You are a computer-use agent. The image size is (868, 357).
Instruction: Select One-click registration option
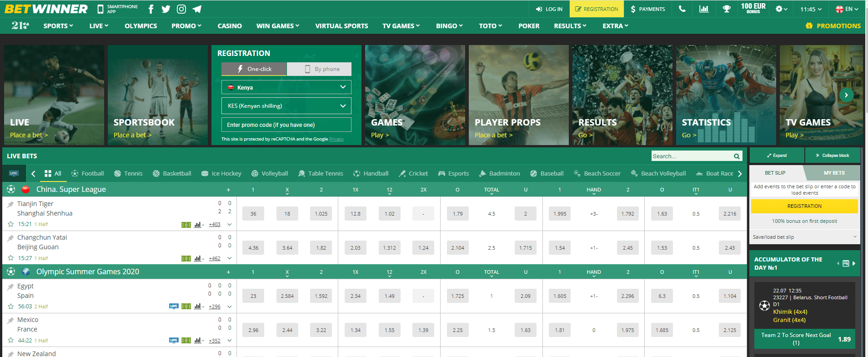[x=254, y=69]
